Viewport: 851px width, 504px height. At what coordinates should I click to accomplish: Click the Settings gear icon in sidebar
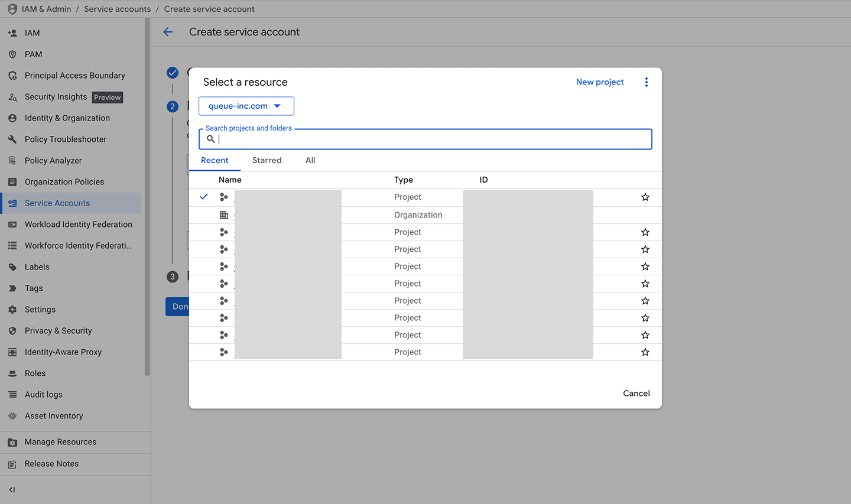tap(11, 309)
